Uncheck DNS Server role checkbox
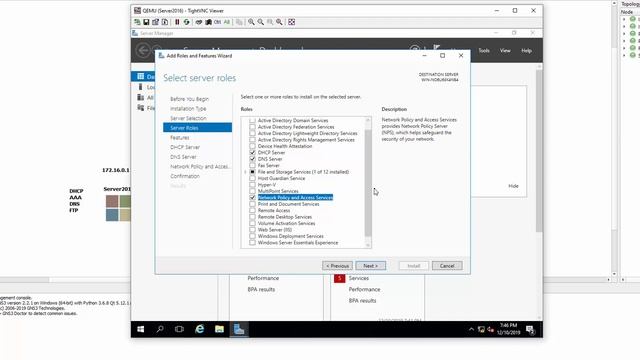 pos(252,159)
